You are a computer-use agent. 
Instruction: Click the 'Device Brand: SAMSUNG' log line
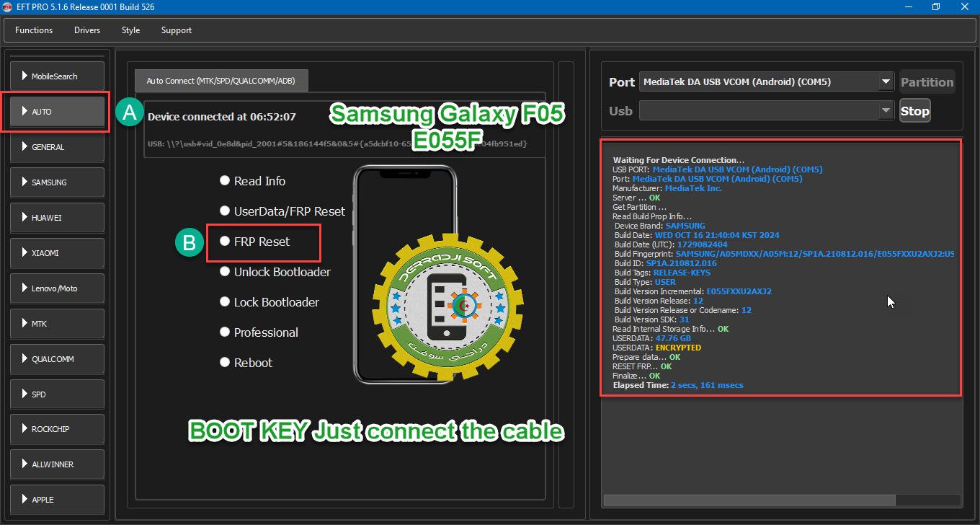[660, 226]
